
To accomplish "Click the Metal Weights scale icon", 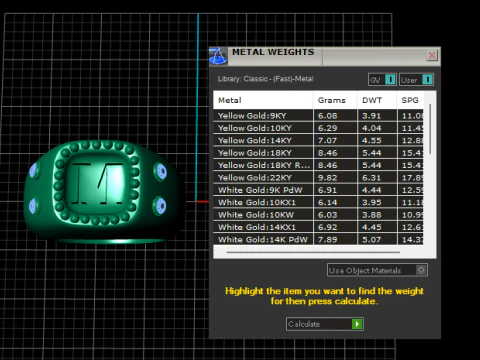I will pos(218,56).
